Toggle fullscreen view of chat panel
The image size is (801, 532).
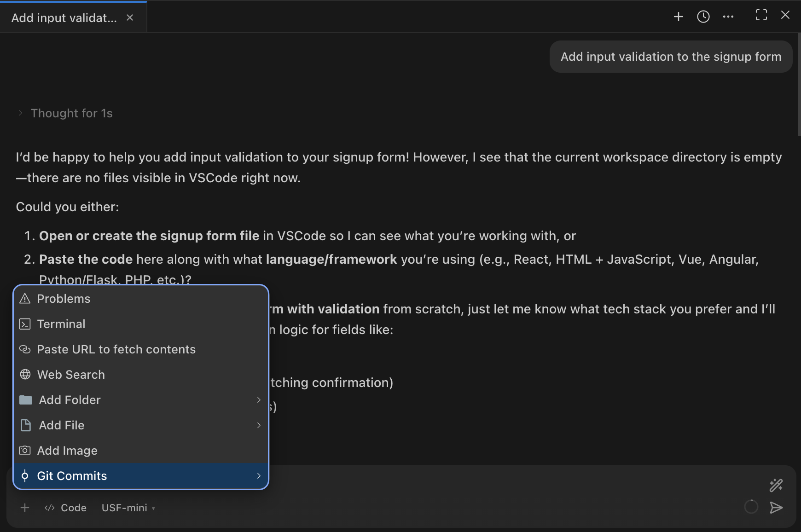[761, 15]
